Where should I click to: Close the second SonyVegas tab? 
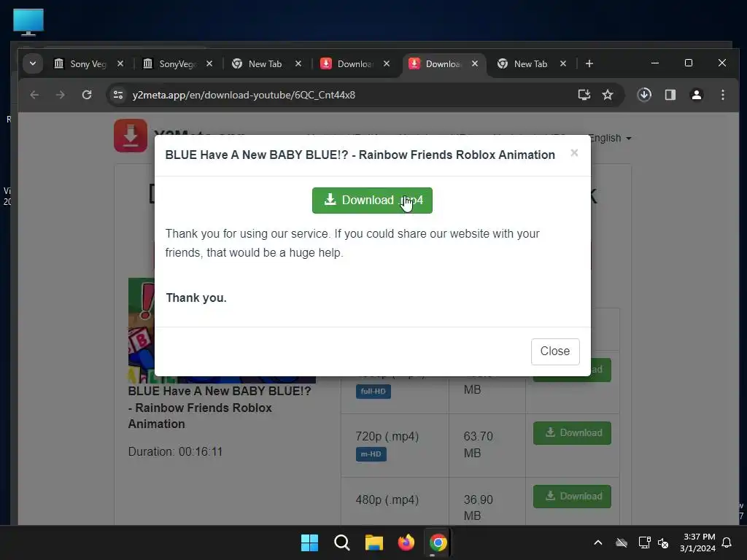pos(209,63)
